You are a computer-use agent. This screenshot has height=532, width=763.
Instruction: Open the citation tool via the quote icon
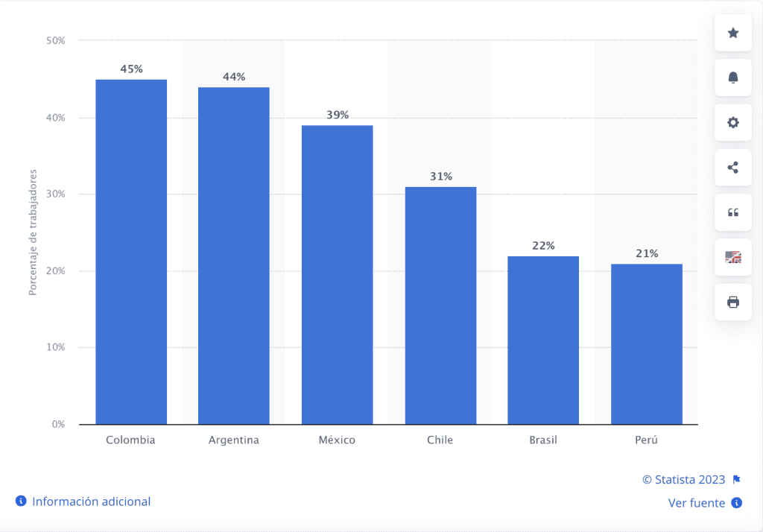[x=732, y=212]
